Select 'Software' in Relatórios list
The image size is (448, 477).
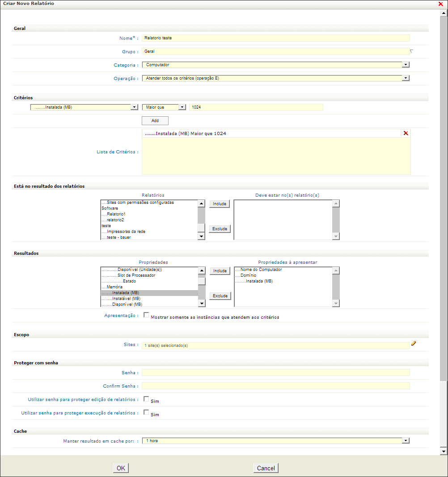click(149, 208)
